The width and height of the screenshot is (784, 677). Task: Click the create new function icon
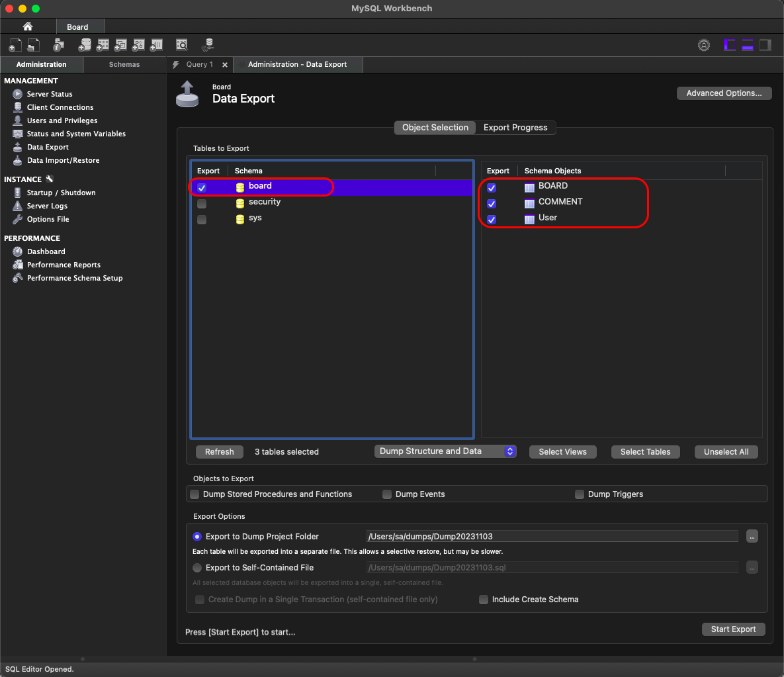(157, 45)
